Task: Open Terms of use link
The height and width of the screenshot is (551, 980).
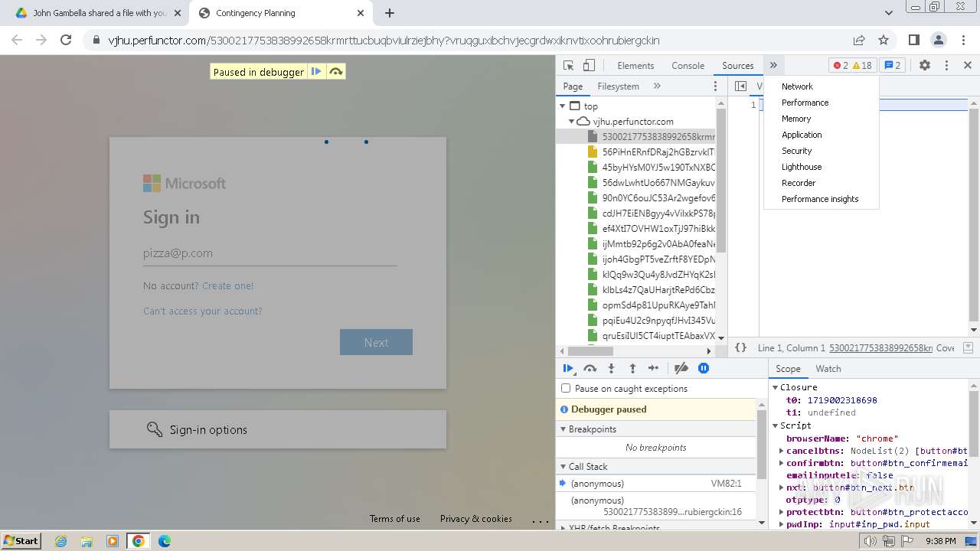Action: (395, 519)
